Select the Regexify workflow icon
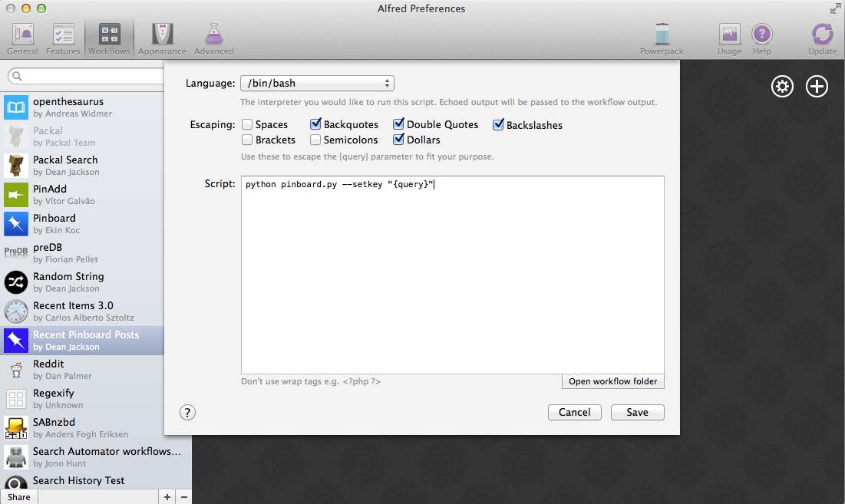The image size is (845, 504). pyautogui.click(x=16, y=398)
